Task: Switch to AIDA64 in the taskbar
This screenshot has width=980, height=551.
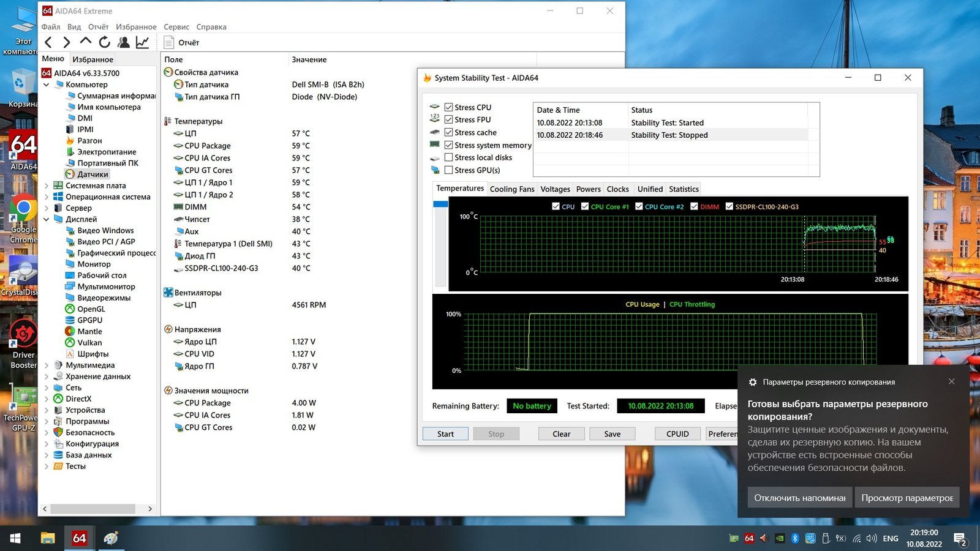Action: [x=80, y=538]
